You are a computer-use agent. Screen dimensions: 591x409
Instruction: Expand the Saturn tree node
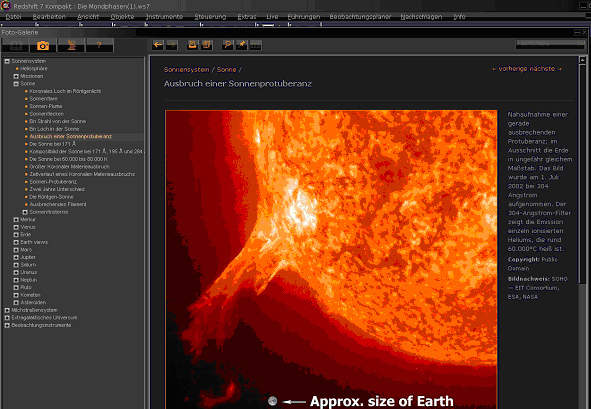coord(16,265)
